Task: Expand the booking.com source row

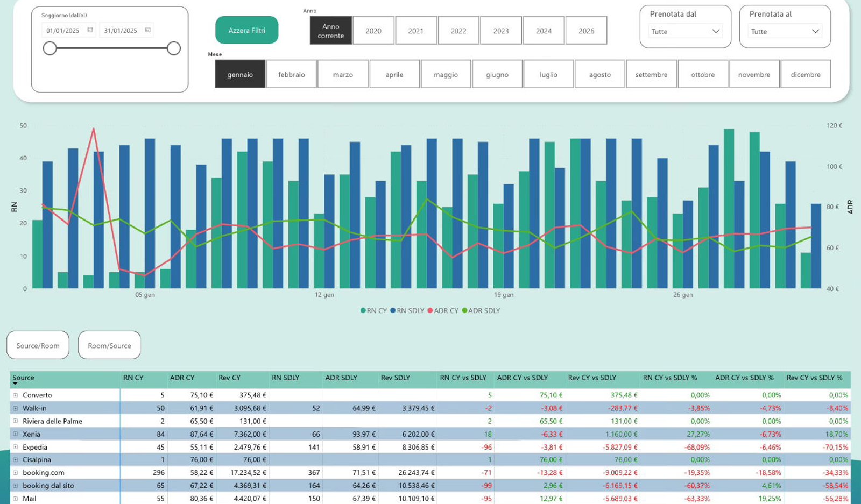Action: (x=16, y=473)
